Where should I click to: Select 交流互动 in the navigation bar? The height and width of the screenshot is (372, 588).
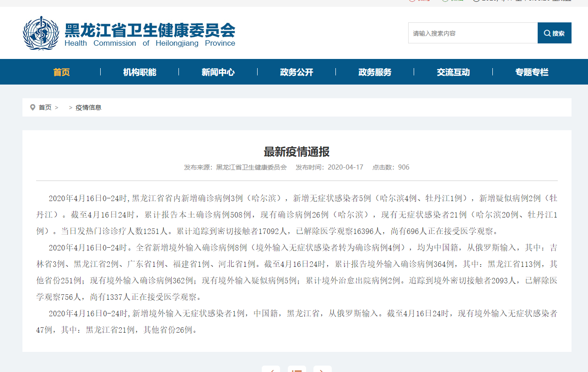453,72
